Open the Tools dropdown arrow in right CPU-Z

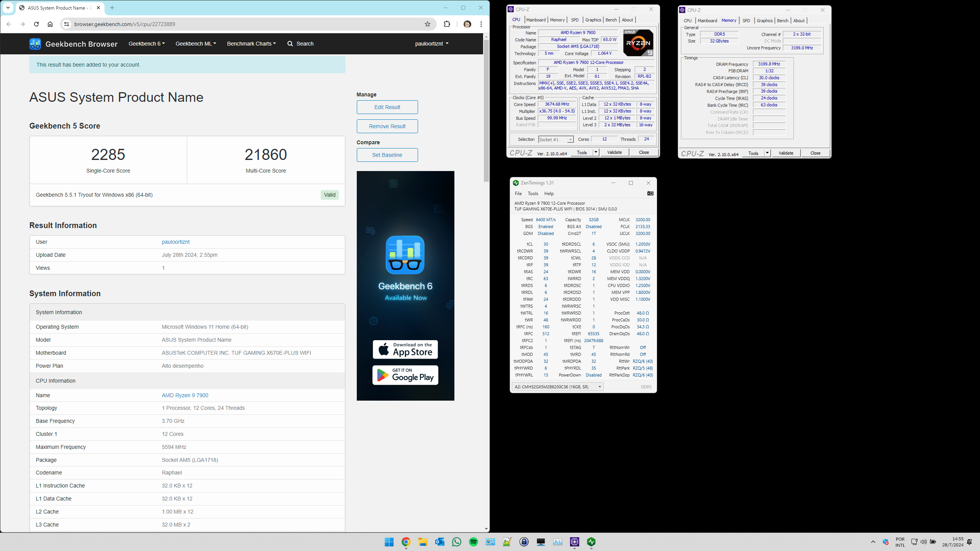(x=767, y=153)
